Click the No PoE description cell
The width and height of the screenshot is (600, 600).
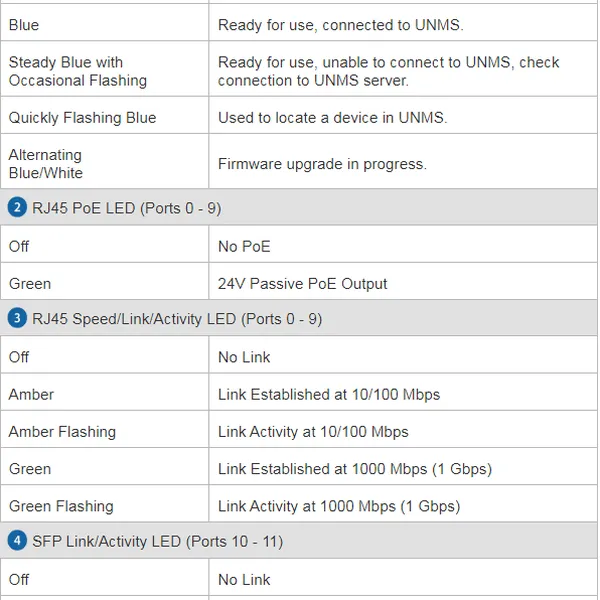(244, 246)
